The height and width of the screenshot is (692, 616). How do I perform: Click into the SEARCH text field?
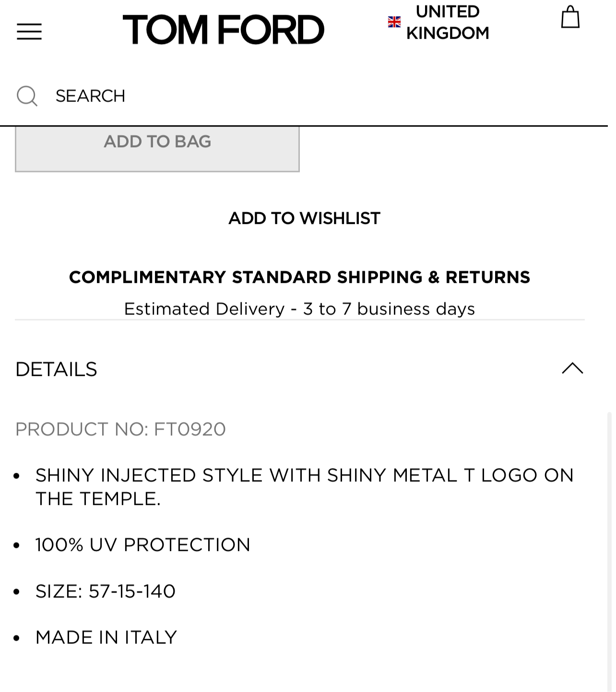[x=288, y=96]
